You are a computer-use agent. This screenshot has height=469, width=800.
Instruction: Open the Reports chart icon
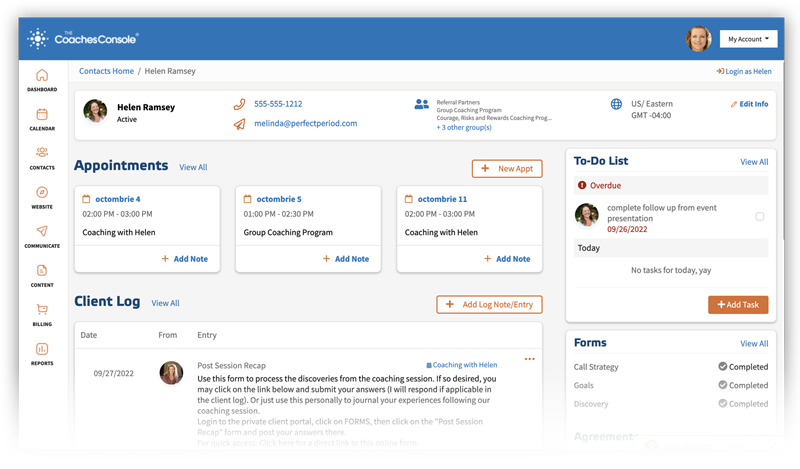[42, 349]
